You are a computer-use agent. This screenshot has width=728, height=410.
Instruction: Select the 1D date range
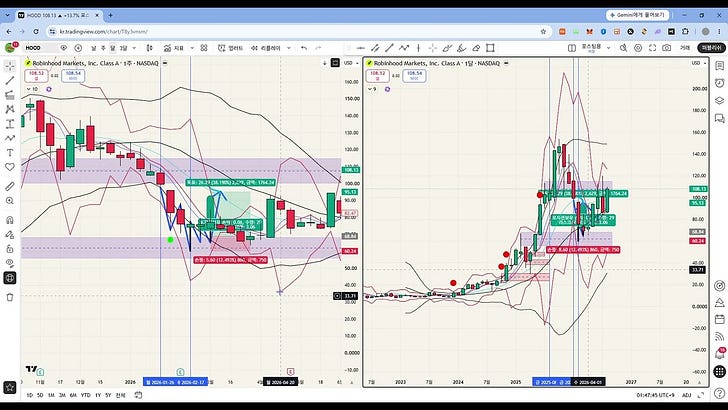coord(29,395)
